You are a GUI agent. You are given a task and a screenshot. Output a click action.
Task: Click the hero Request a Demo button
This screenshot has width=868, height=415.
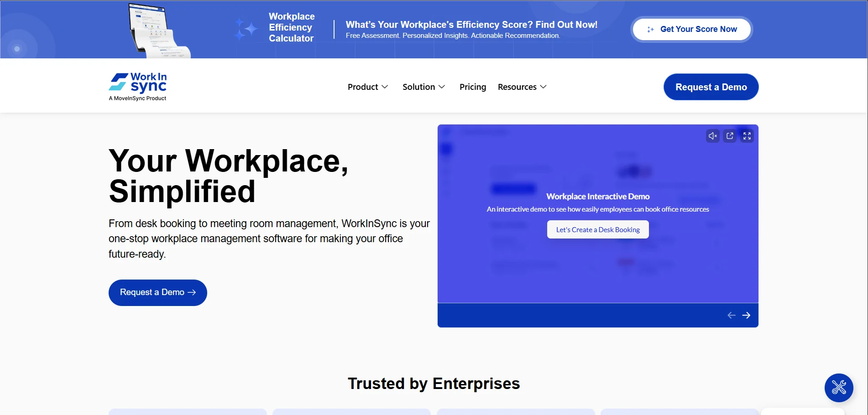pos(157,292)
